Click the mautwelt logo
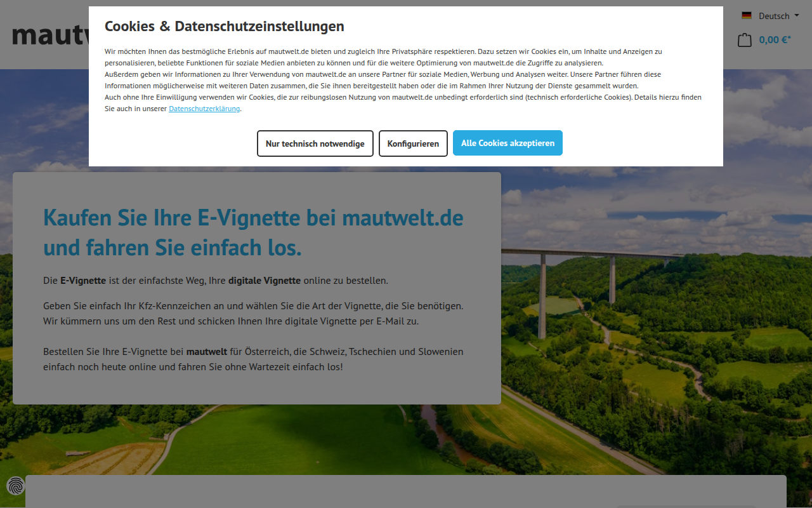The height and width of the screenshot is (508, 812). 51,35
